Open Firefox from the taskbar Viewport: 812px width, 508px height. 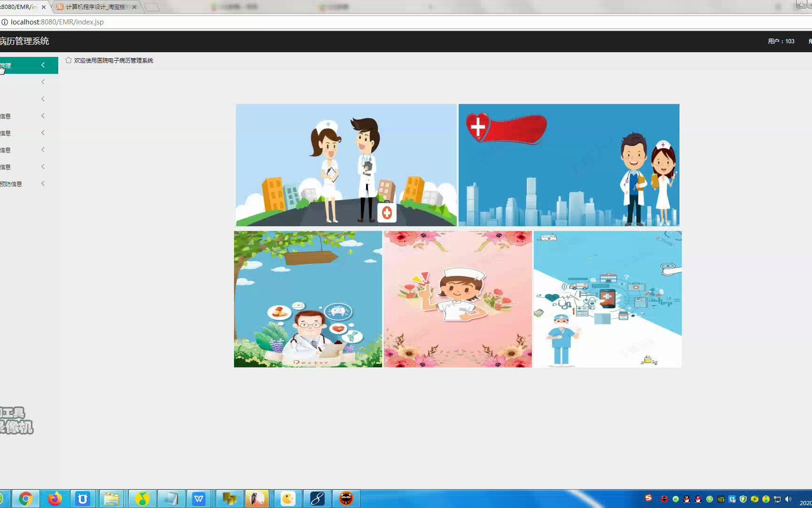(x=55, y=498)
